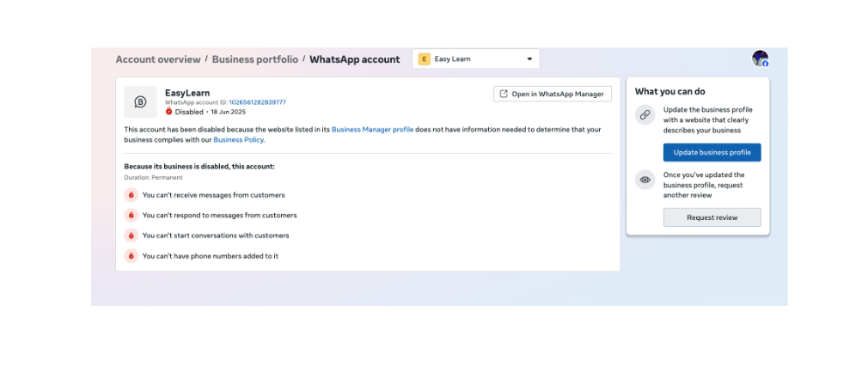The image size is (868, 373).
Task: Click the chain link icon beside Update the business profile
Action: pyautogui.click(x=645, y=115)
